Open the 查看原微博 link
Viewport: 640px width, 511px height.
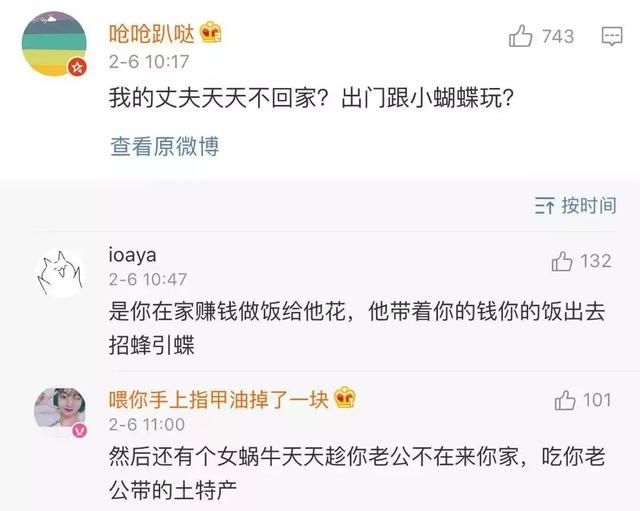[x=164, y=147]
